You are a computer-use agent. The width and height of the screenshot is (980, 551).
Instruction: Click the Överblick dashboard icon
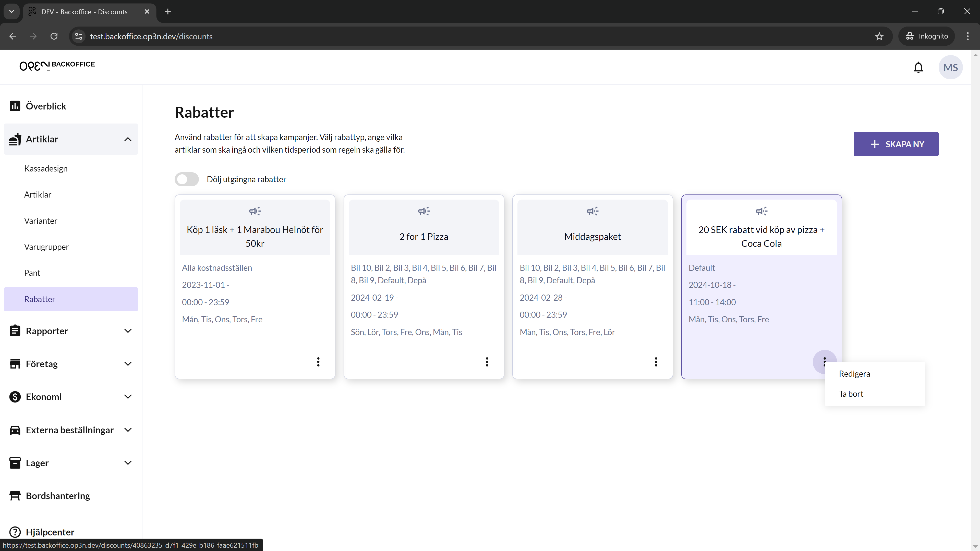tap(15, 106)
